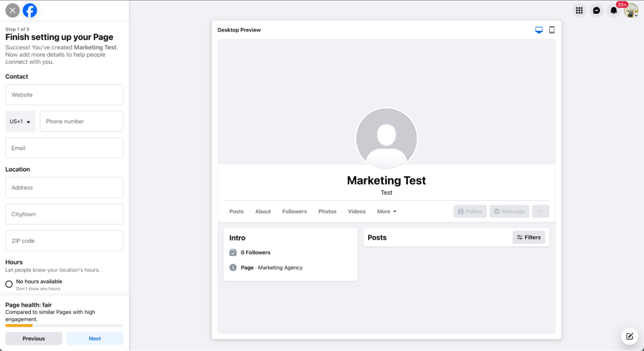644x351 pixels.
Task: Switch to mobile preview view
Action: (552, 30)
